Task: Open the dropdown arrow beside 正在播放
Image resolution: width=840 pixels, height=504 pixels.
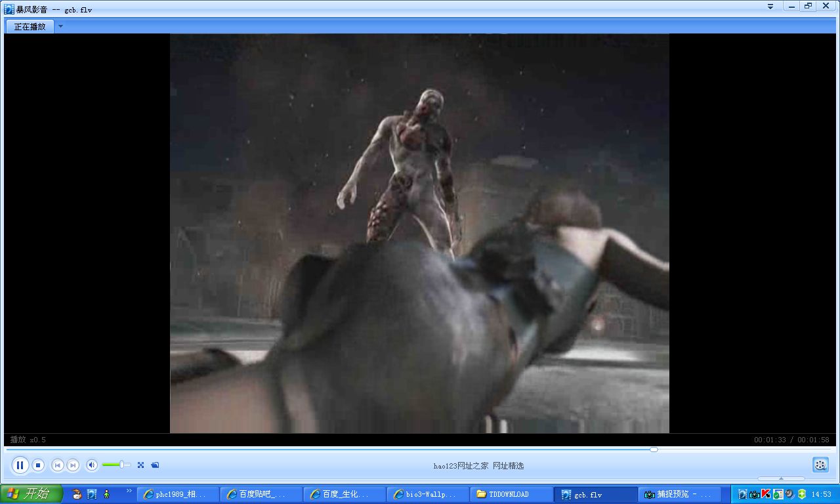Action: coord(60,27)
